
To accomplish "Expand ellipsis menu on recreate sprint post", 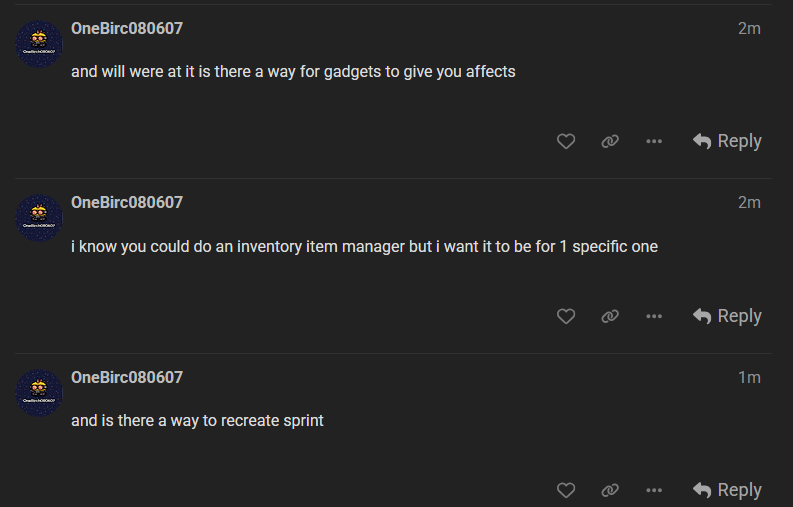I will [654, 490].
